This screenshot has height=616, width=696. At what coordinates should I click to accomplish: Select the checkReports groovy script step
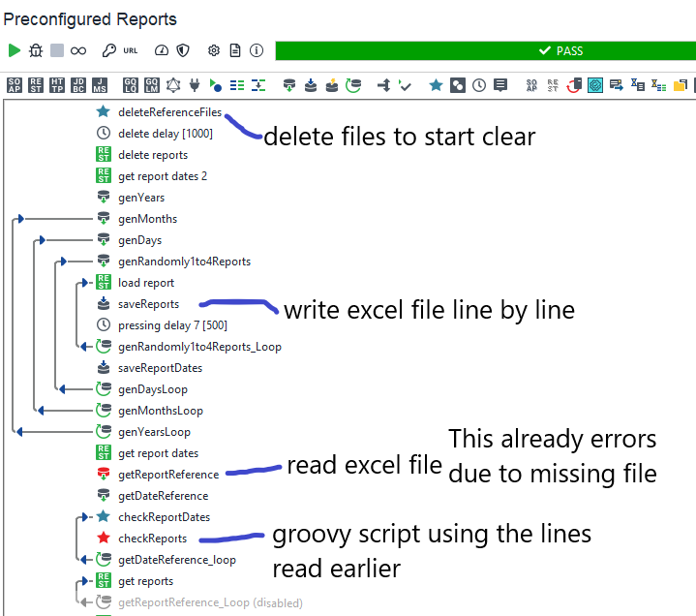click(152, 539)
